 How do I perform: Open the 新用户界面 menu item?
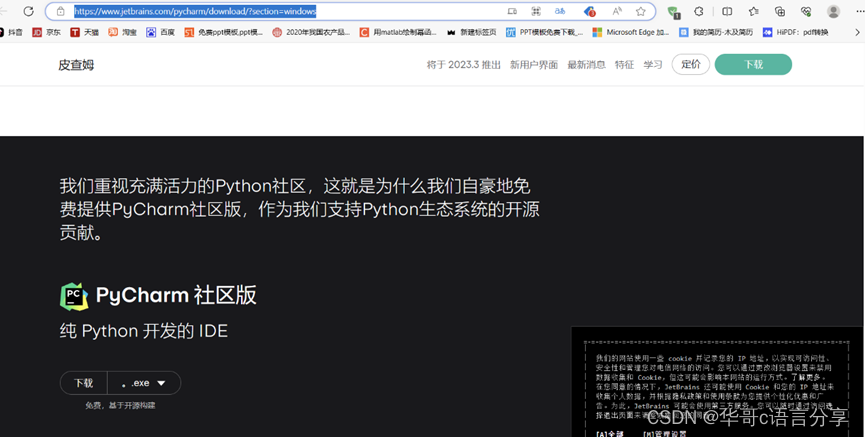tap(533, 65)
